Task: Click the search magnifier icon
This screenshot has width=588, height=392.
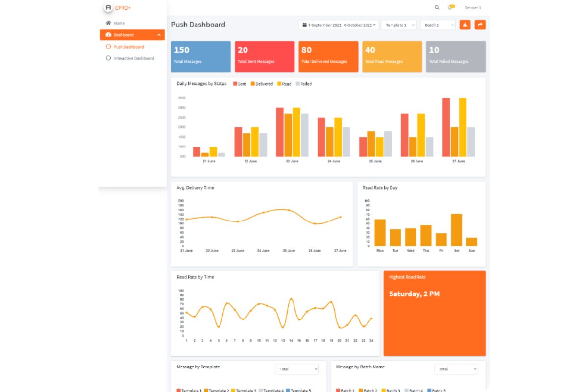Action: click(437, 7)
